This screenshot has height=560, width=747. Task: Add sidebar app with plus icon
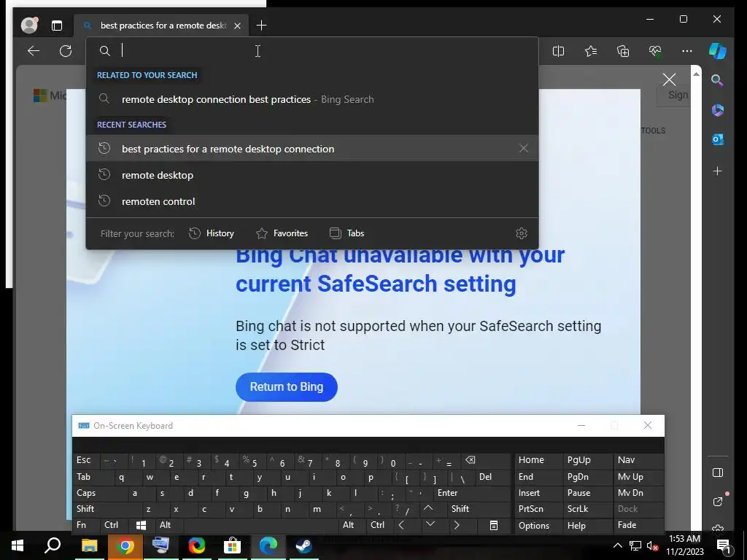(x=718, y=171)
